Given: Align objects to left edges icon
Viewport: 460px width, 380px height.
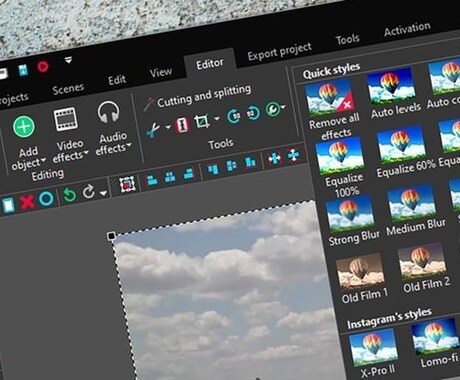Looking at the screenshot, I should (x=152, y=180).
